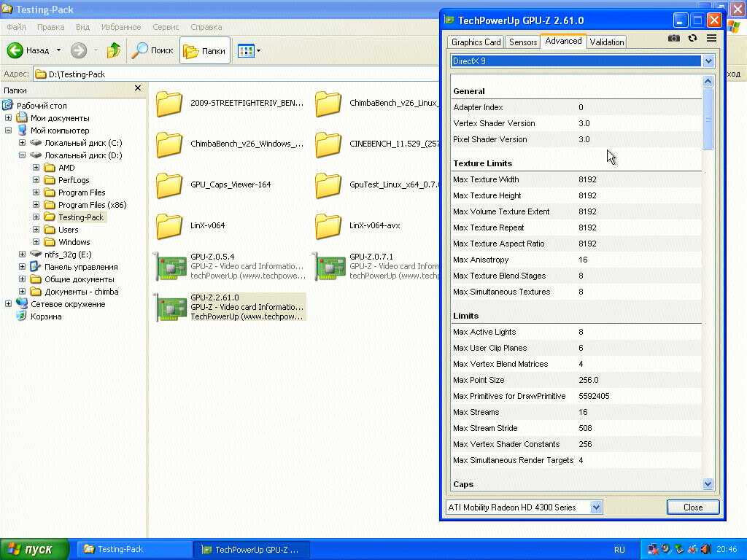Expand the Windows folder node
This screenshot has width=747, height=560.
(36, 242)
